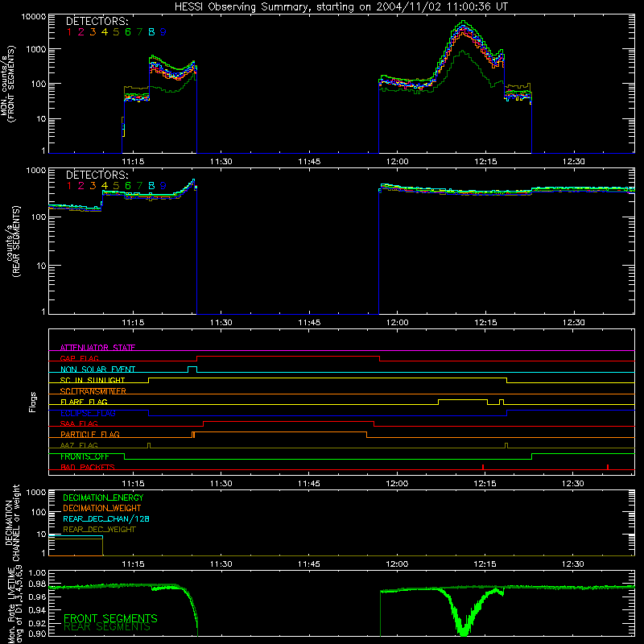Click green detector 6 in the front segments legend
The width and height of the screenshot is (644, 644).
128,32
